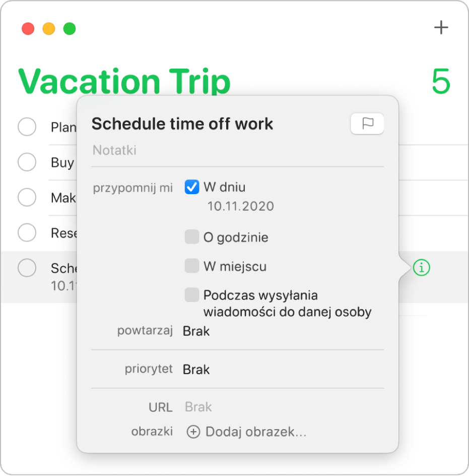Click the Dodaj obrazek link
469x476 pixels.
click(256, 432)
